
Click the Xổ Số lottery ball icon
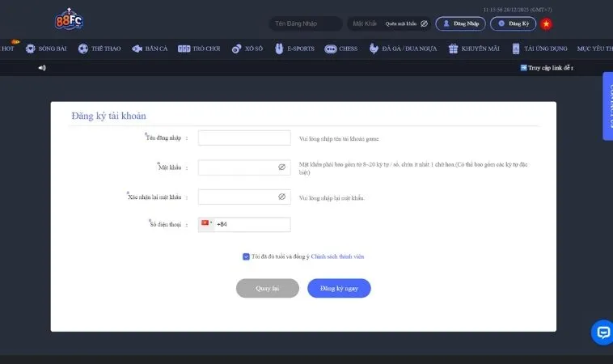(x=236, y=49)
